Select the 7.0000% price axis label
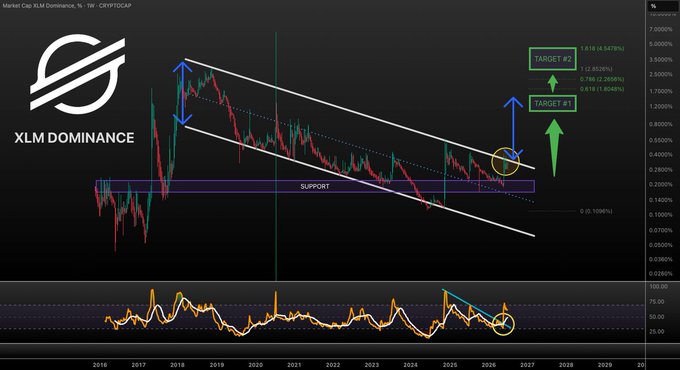680x370 pixels. (660, 29)
